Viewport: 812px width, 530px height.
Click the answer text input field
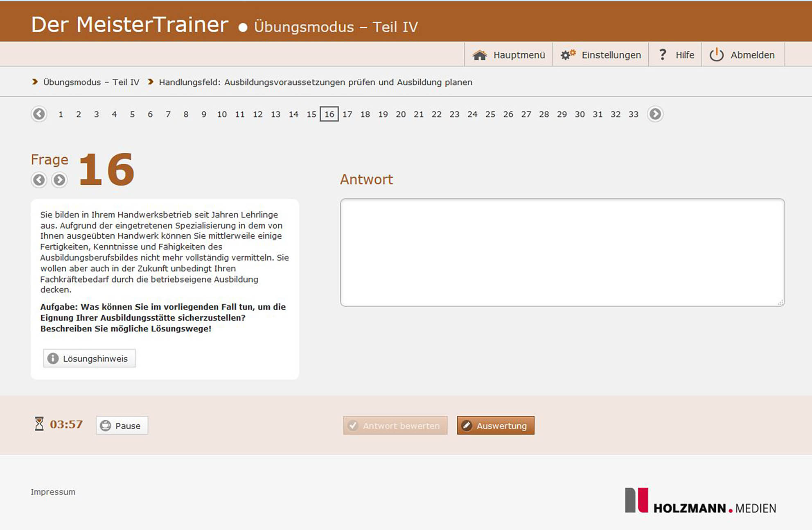[562, 251]
